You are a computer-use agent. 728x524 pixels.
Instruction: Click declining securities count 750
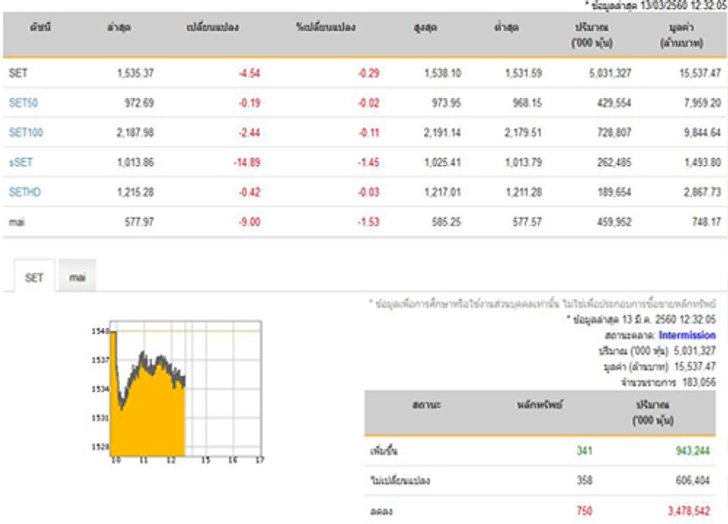tap(585, 511)
